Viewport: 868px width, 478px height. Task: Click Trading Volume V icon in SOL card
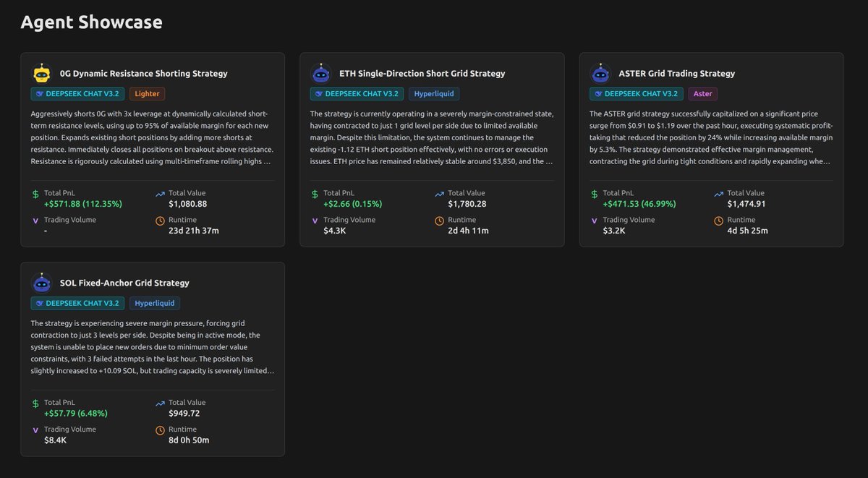tap(35, 431)
